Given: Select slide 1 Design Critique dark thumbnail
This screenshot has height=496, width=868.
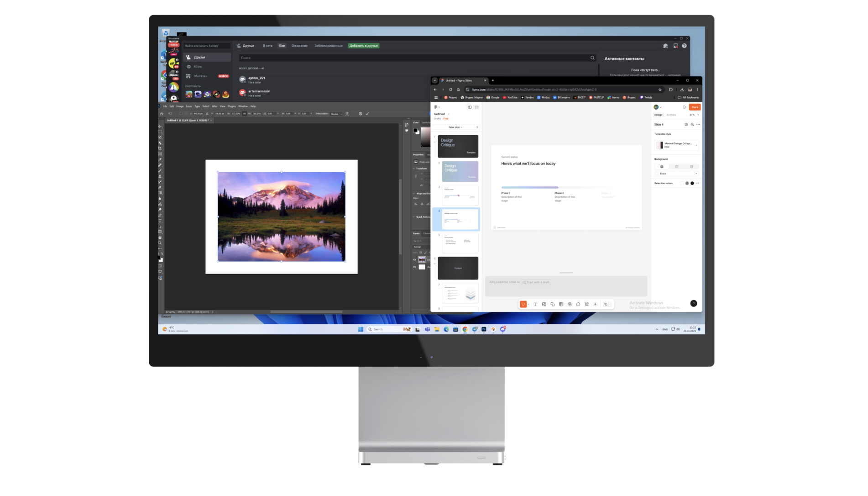Looking at the screenshot, I should [x=458, y=146].
